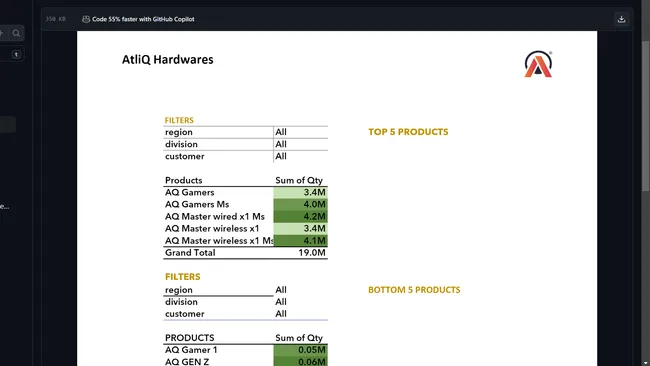Viewport: 650px width, 366px height.
Task: Click the 't' keyboard shortcut badge
Action: (x=16, y=54)
